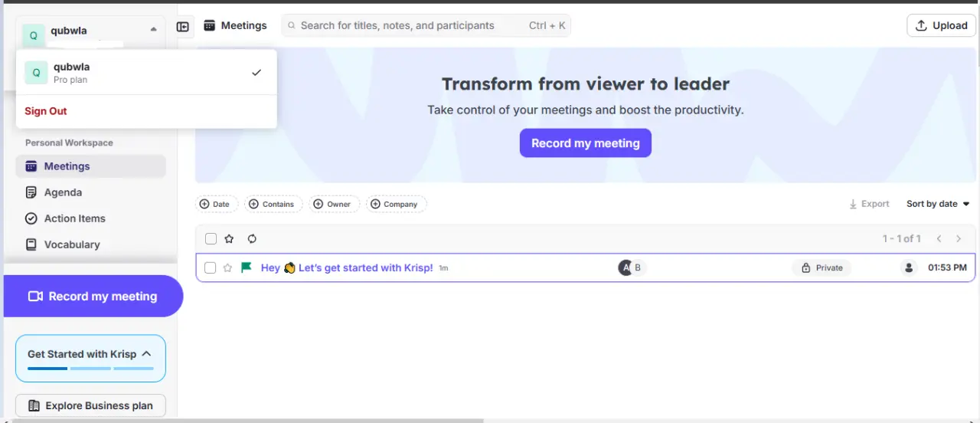Image resolution: width=980 pixels, height=423 pixels.
Task: Click the refresh icon in list header
Action: point(252,239)
